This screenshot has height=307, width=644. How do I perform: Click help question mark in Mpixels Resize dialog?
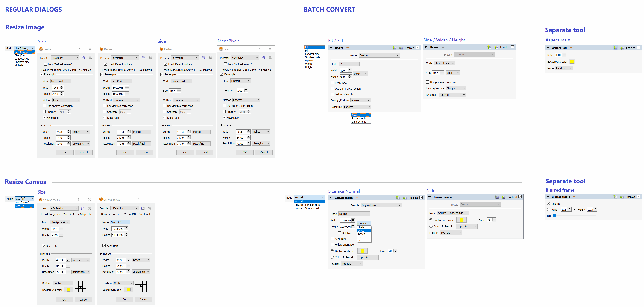click(259, 49)
